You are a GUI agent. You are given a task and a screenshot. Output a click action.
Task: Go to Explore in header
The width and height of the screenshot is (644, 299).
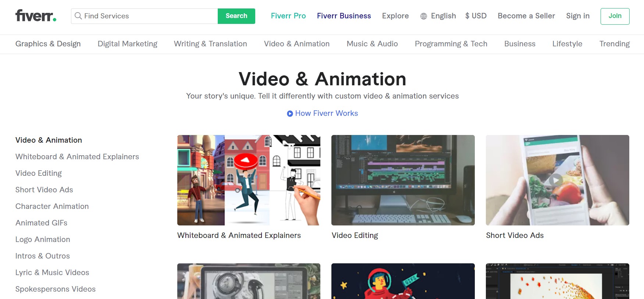tap(395, 16)
